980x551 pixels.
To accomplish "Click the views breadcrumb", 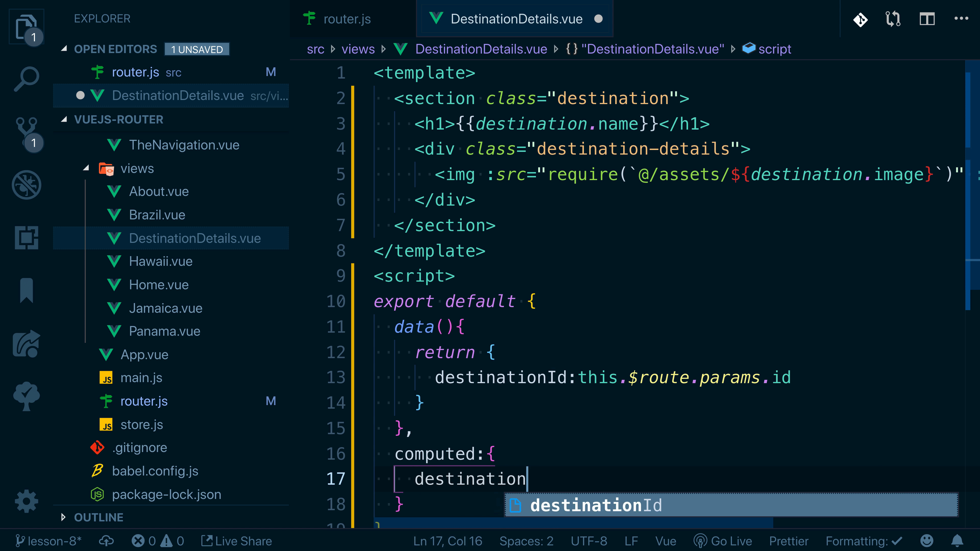I will tap(358, 49).
